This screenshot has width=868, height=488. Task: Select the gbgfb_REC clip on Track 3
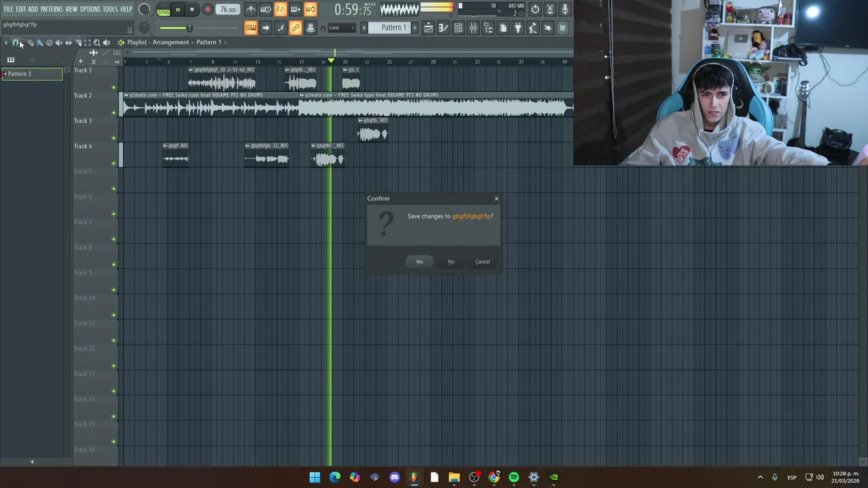pos(373,130)
